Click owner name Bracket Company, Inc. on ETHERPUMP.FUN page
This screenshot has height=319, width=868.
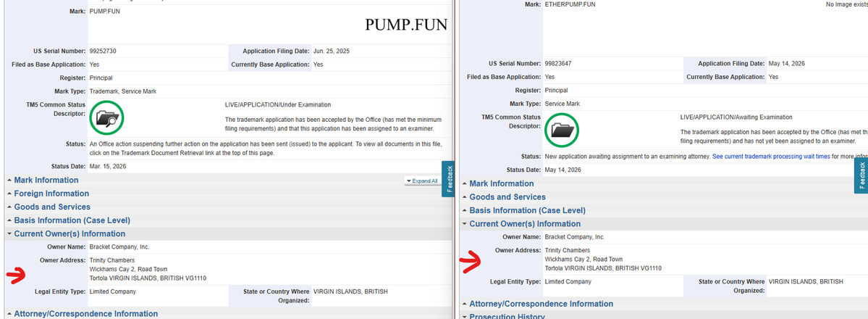tap(575, 237)
